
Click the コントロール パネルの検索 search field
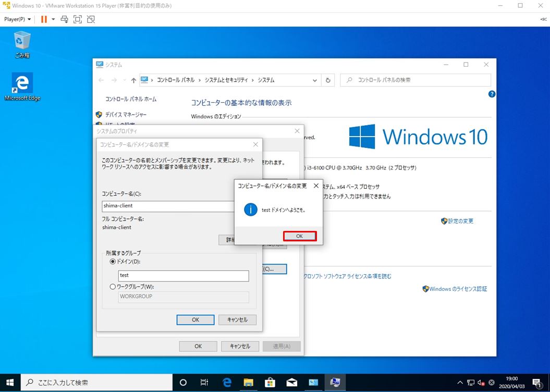[x=415, y=80]
